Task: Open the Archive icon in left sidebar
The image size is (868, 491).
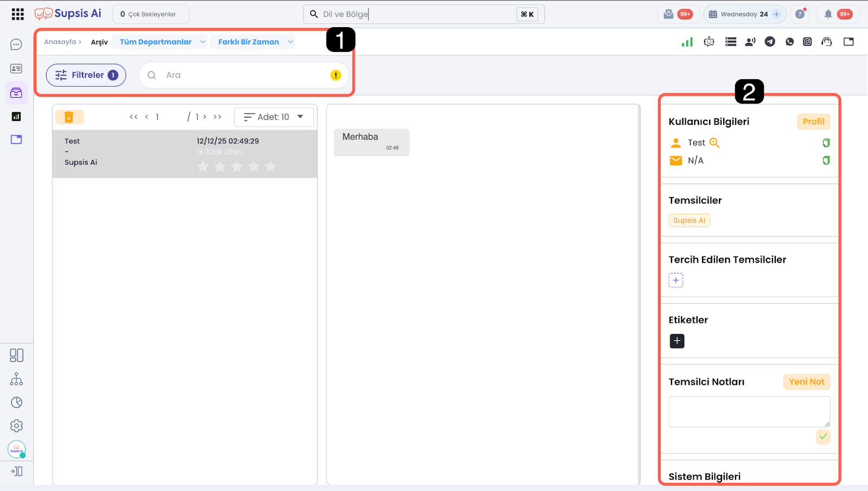Action: 16,93
